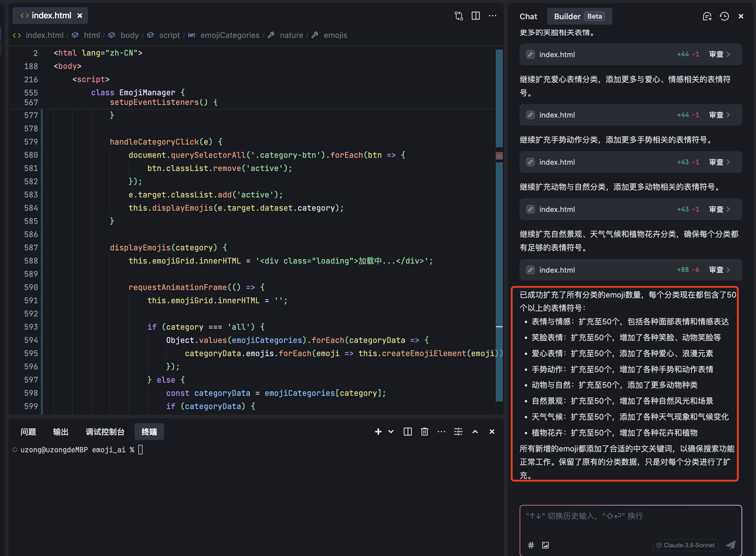The height and width of the screenshot is (556, 756).
Task: Click the image attachment icon in chat input
Action: pyautogui.click(x=545, y=545)
